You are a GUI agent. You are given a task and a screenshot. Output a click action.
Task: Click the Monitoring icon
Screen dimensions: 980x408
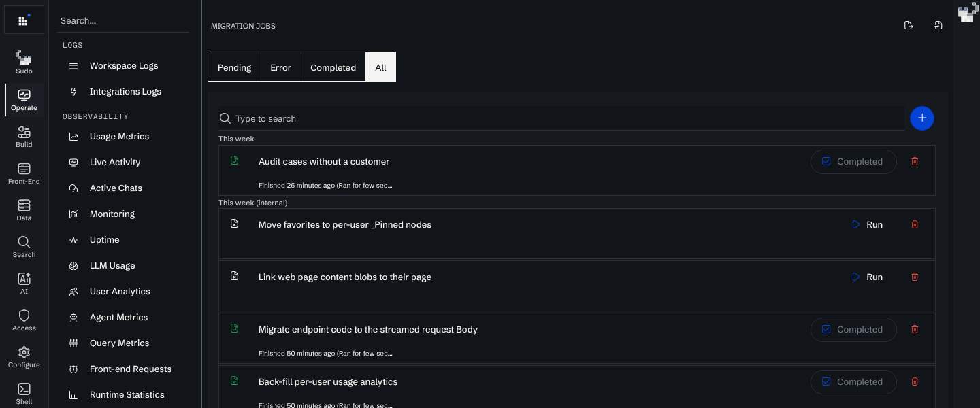click(73, 214)
